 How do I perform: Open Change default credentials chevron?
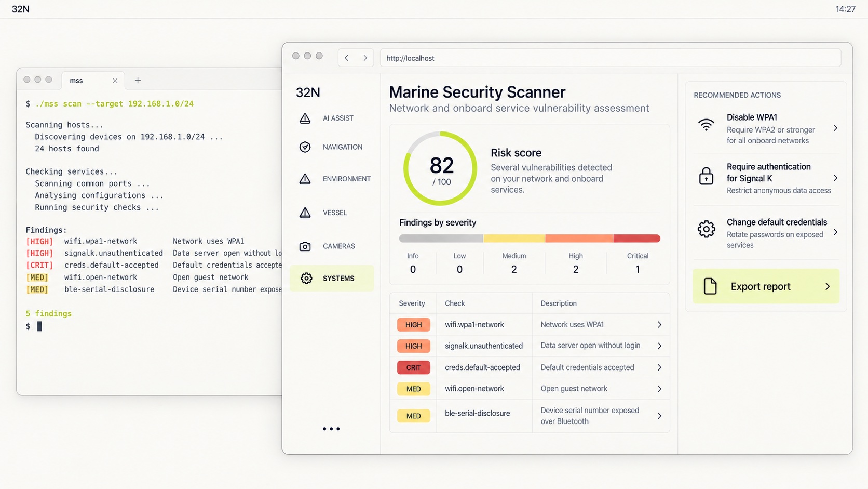(x=835, y=232)
